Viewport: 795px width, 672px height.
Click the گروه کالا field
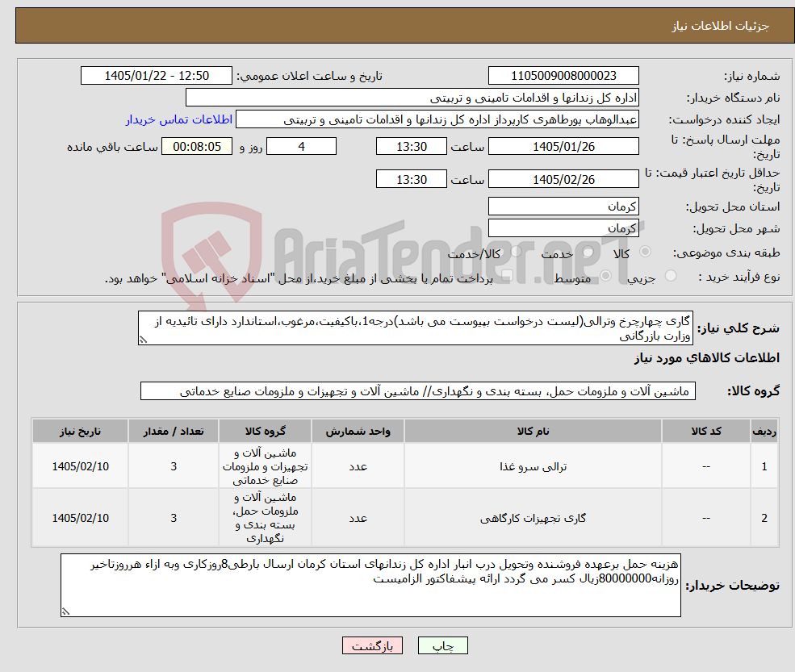tap(418, 391)
